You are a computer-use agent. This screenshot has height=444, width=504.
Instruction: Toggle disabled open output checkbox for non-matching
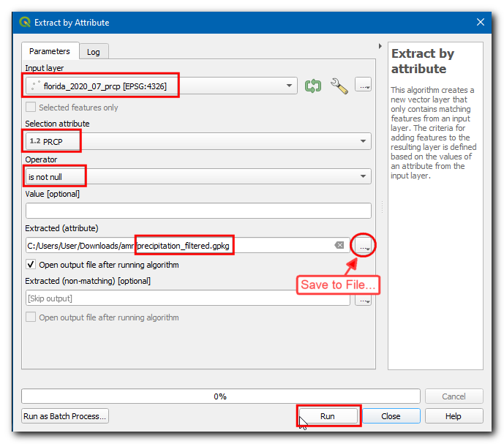[31, 317]
